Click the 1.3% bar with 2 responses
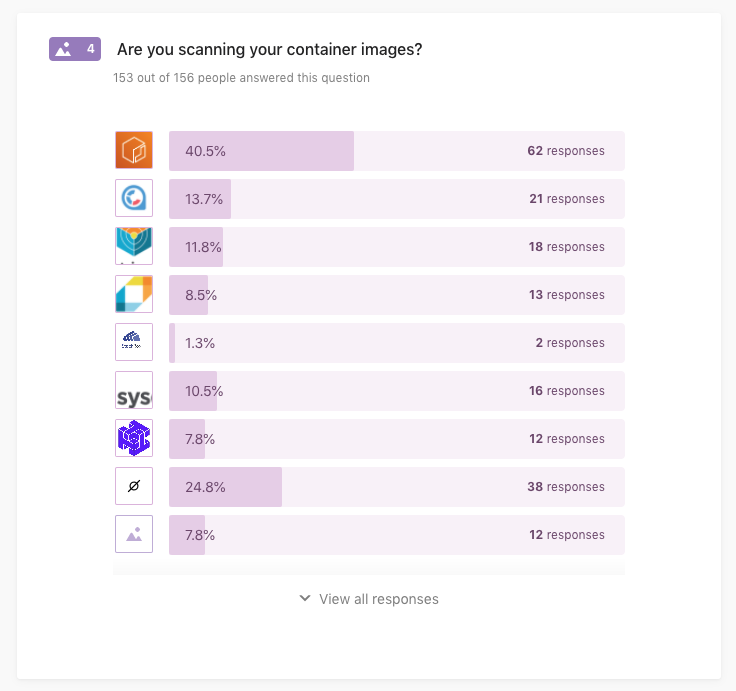736x691 pixels. [x=397, y=343]
